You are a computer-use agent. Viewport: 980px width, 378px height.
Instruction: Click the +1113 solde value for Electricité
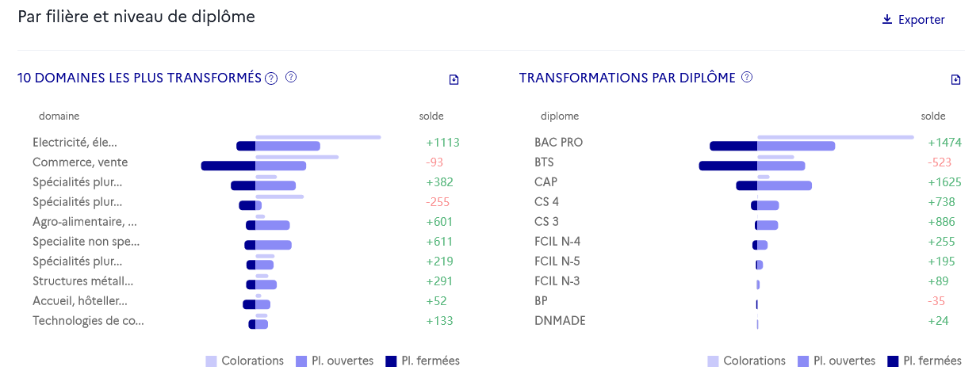[x=442, y=143]
